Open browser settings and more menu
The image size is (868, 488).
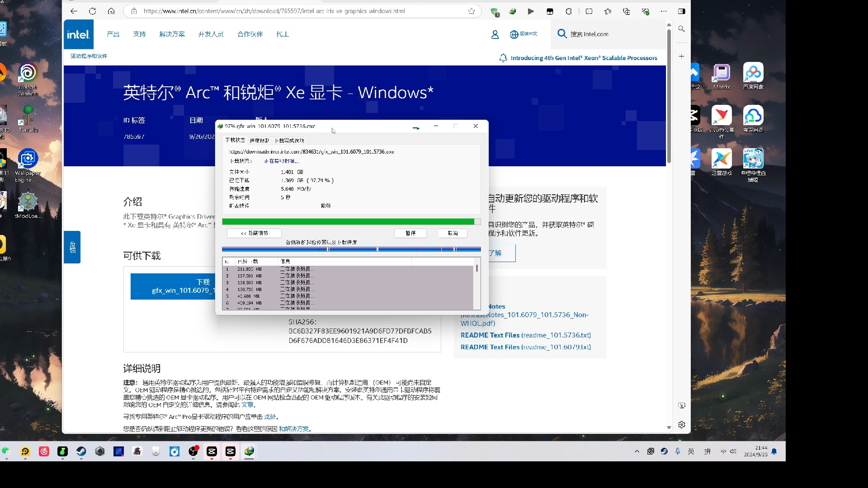point(664,11)
